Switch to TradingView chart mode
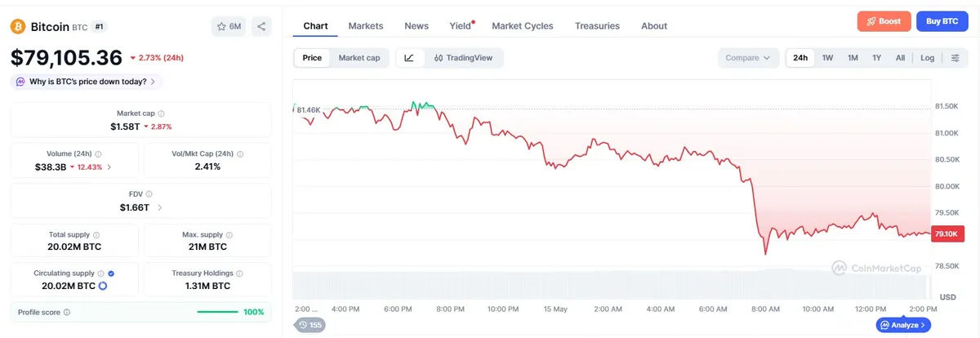980x338 pixels. click(464, 58)
